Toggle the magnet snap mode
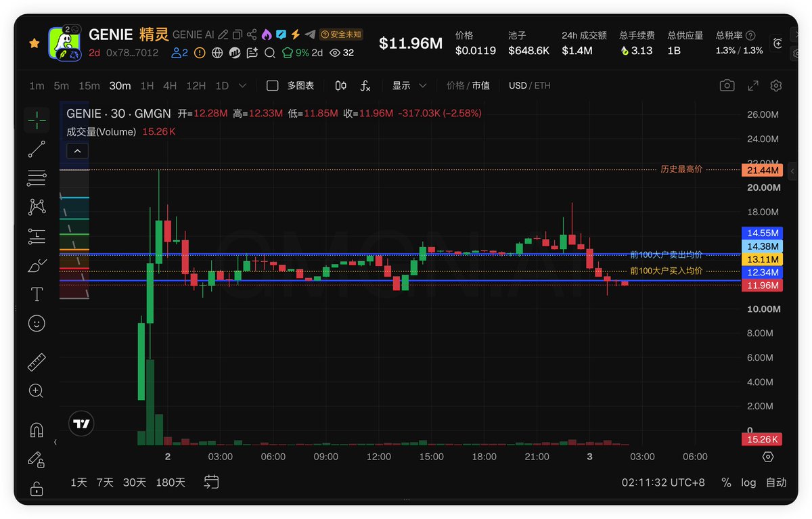Image resolution: width=812 pixels, height=519 pixels. coord(37,430)
